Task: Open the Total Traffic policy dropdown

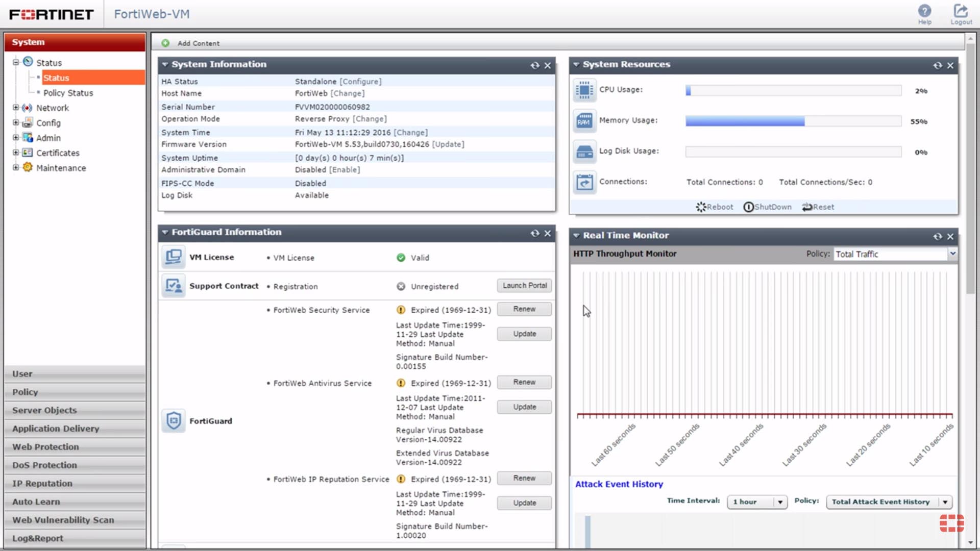Action: point(952,254)
